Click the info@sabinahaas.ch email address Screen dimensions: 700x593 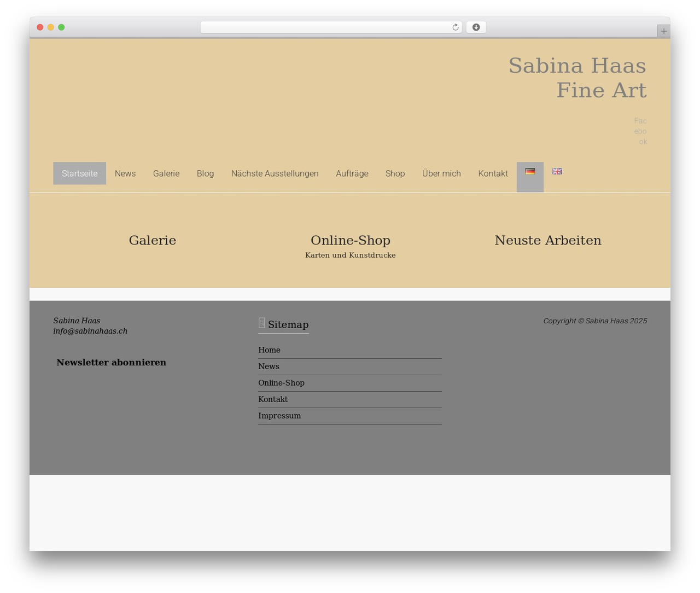90,331
